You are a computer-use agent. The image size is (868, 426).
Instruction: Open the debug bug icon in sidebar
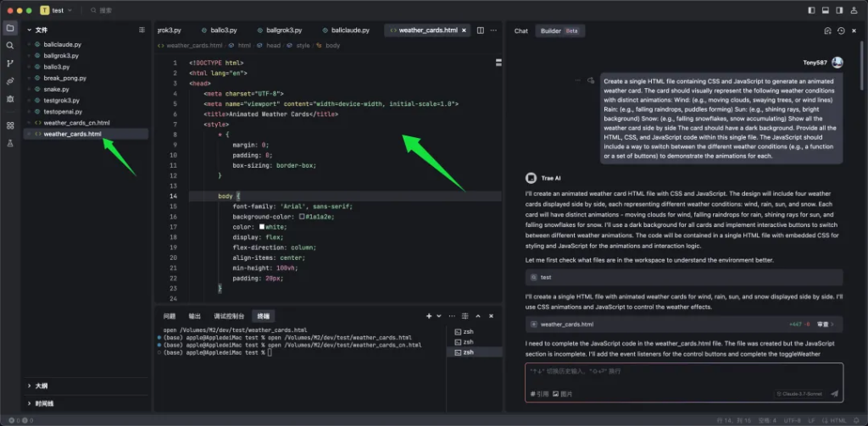(x=10, y=99)
